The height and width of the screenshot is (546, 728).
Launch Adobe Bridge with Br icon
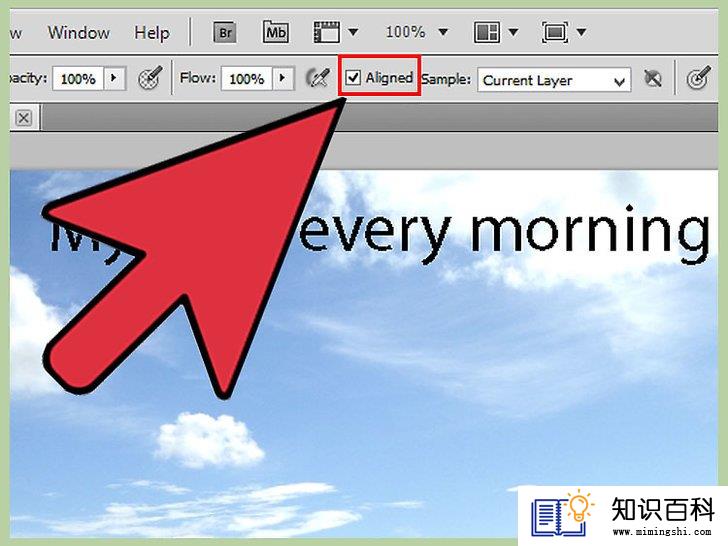[225, 33]
